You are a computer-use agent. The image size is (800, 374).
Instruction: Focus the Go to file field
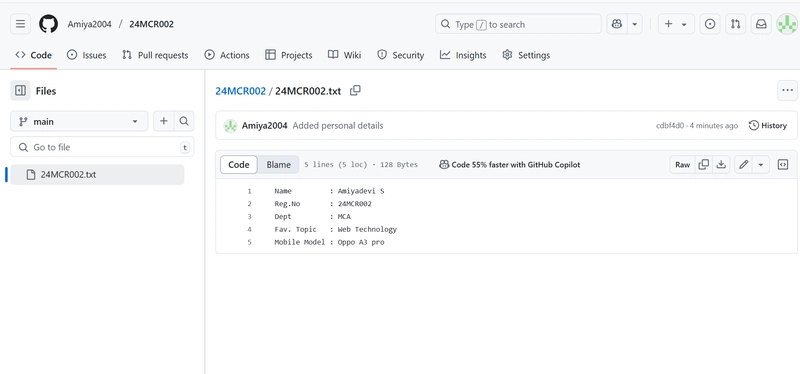point(102,147)
